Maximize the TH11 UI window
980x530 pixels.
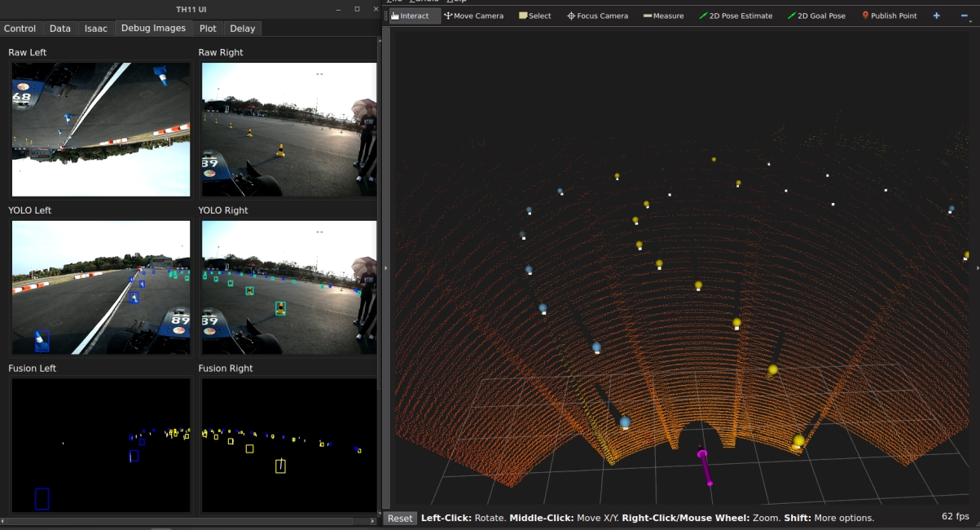[x=357, y=9]
